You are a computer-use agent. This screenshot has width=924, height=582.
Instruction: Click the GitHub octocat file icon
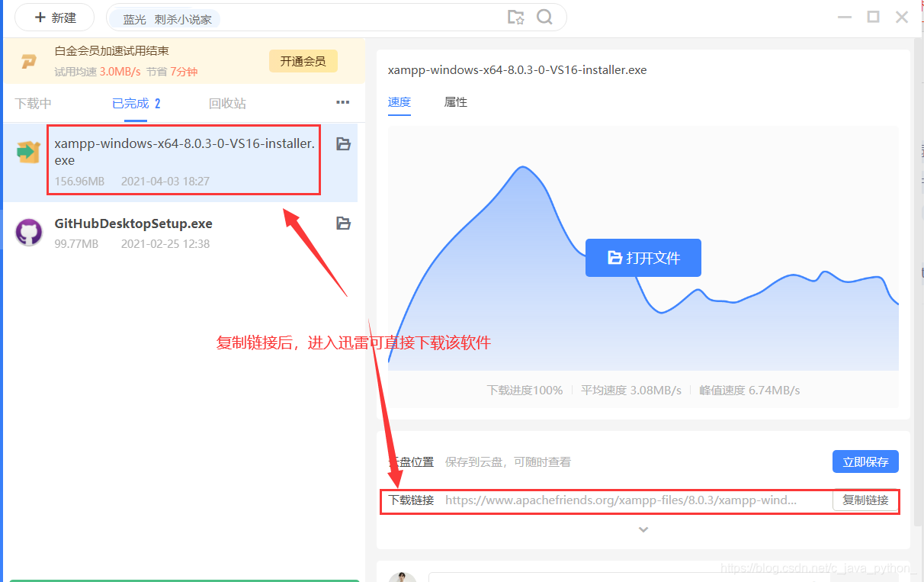click(29, 232)
